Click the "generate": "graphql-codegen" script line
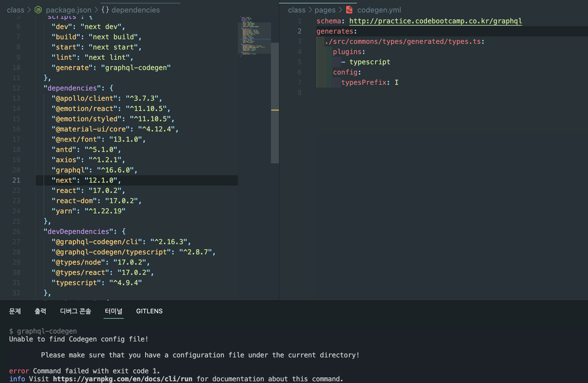This screenshot has height=383, width=588. tap(111, 68)
